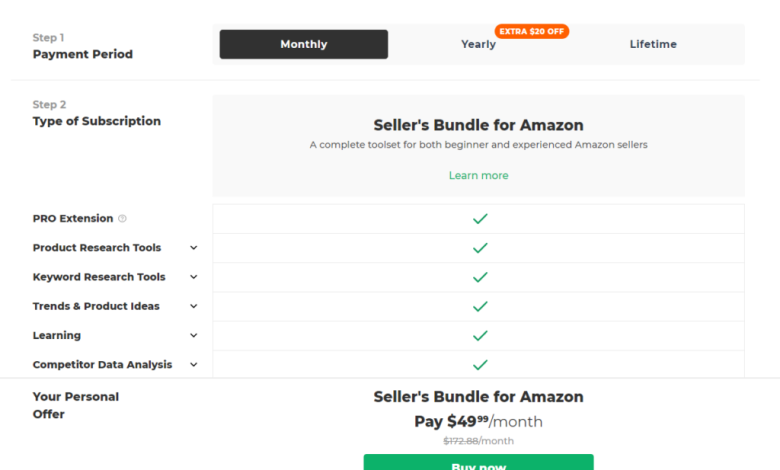Select the Monthly payment period

tap(304, 44)
